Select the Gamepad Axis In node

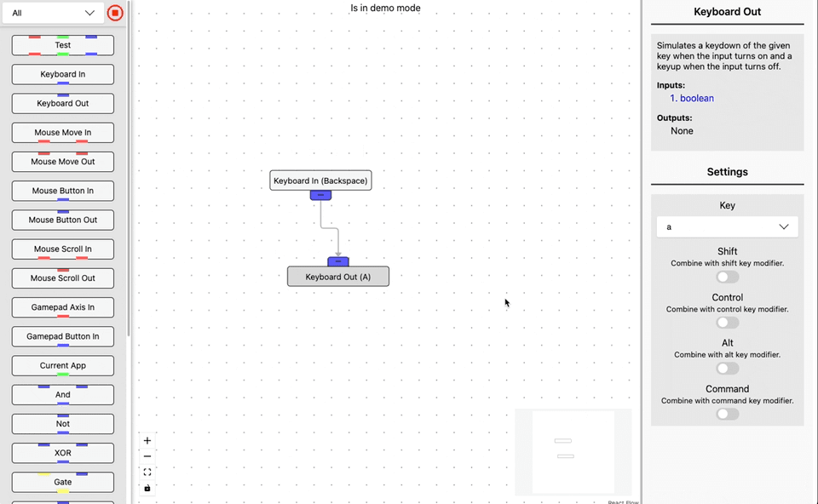tap(62, 306)
